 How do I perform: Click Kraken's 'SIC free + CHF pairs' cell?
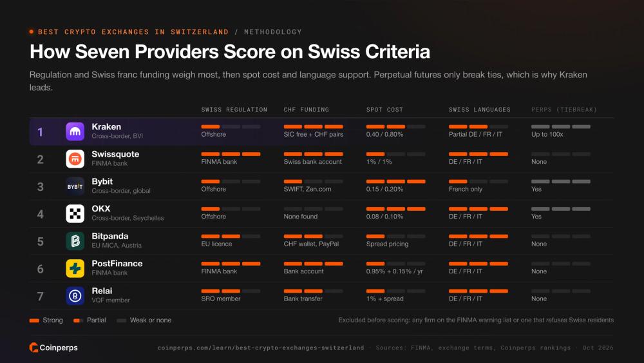coord(314,134)
